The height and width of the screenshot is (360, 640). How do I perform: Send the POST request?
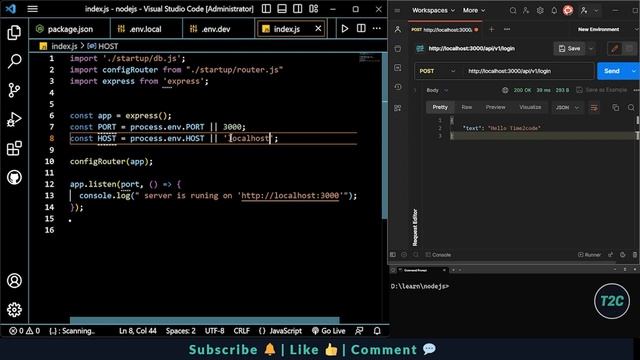coord(612,71)
